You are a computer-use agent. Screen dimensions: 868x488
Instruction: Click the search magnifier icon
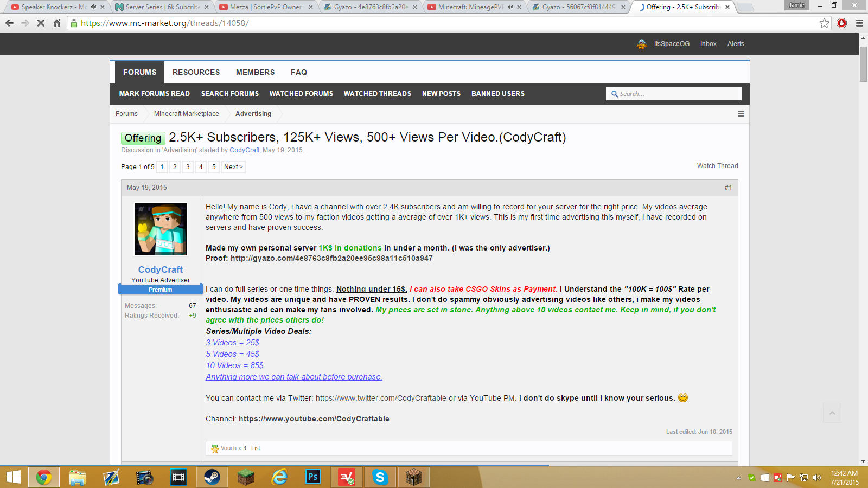click(x=615, y=94)
